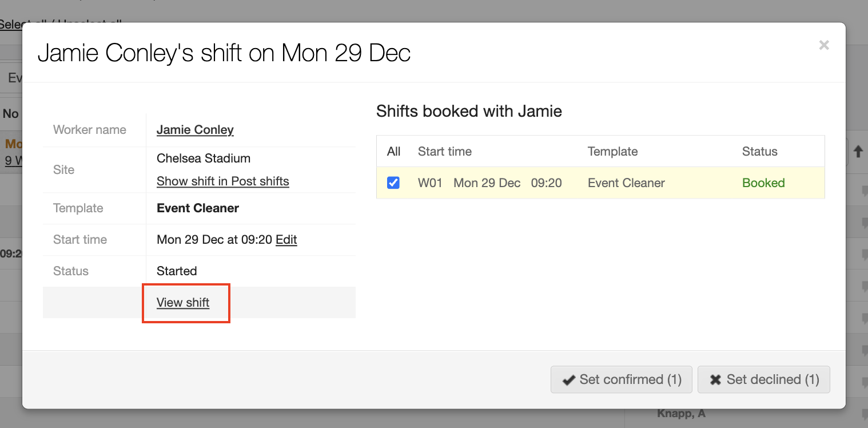Click the checkmark icon on Set confirmed
This screenshot has height=428, width=868.
point(568,380)
